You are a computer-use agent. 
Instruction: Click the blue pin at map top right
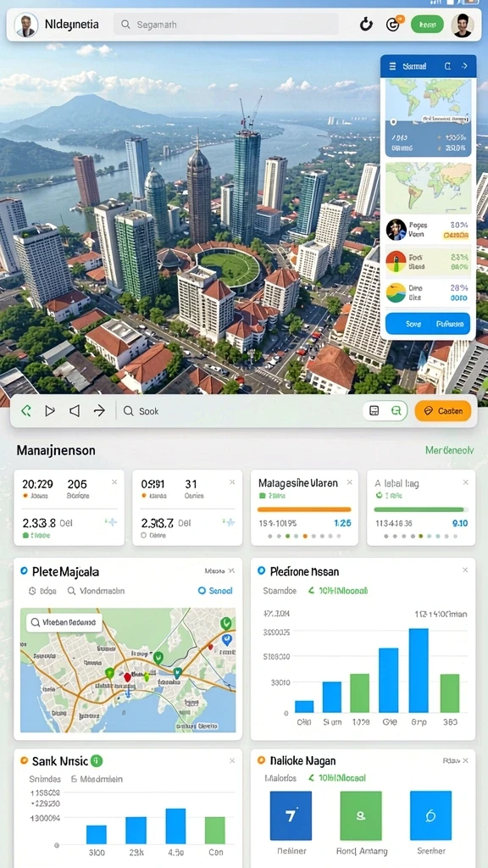coord(225,640)
